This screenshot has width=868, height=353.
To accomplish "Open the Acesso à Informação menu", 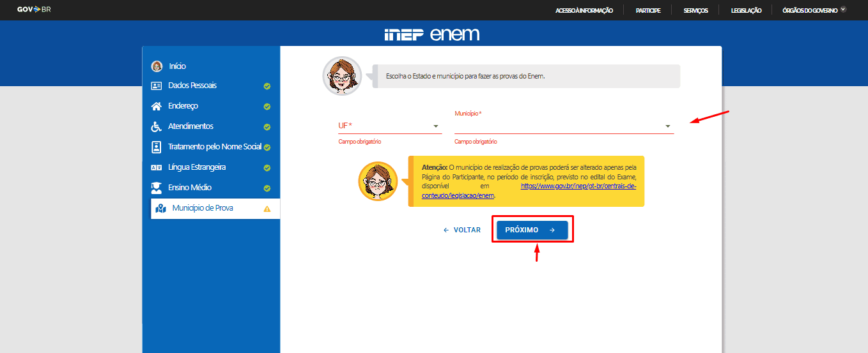I will [584, 10].
